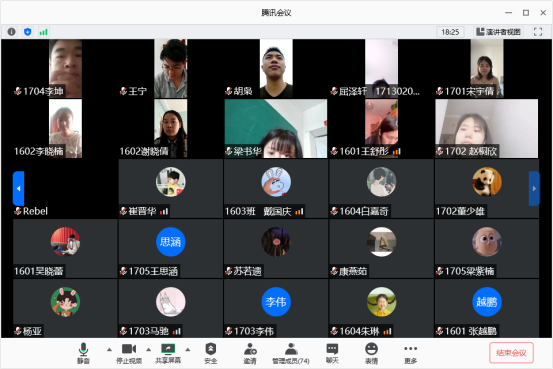This screenshot has height=369, width=553.
Task: Open the more options ellipsis
Action: click(x=411, y=349)
